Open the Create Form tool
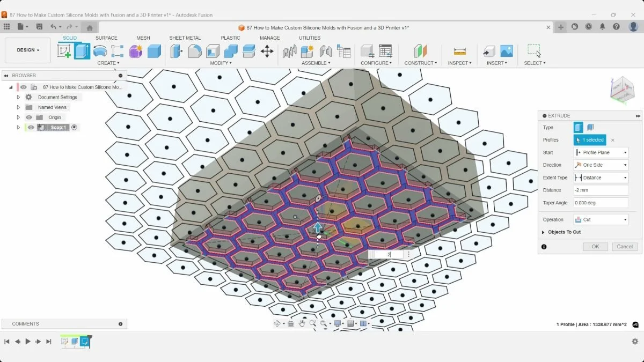This screenshot has width=644, height=362. coord(136,51)
